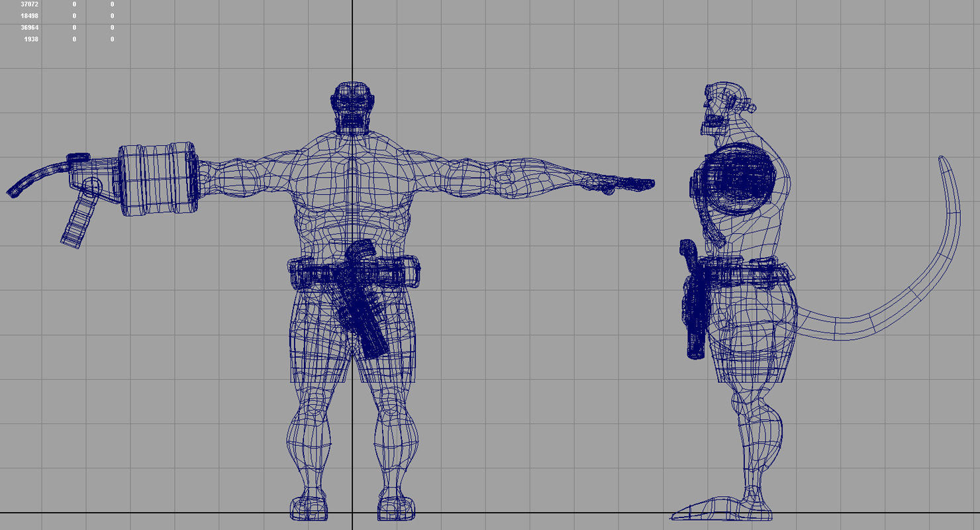The height and width of the screenshot is (530, 980).
Task: Click the poly count value 1938
Action: (31, 40)
